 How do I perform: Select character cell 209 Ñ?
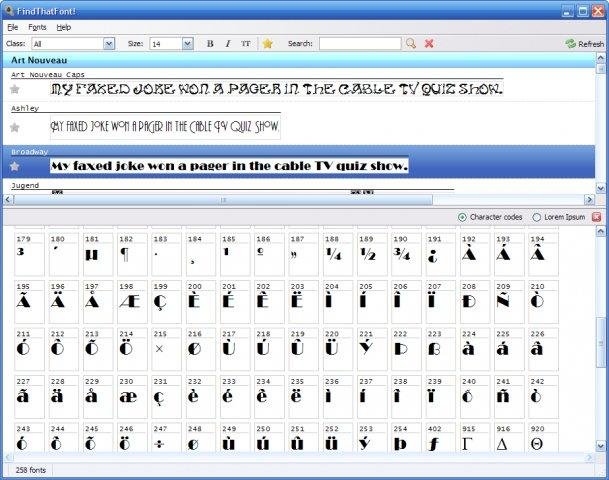(x=509, y=302)
